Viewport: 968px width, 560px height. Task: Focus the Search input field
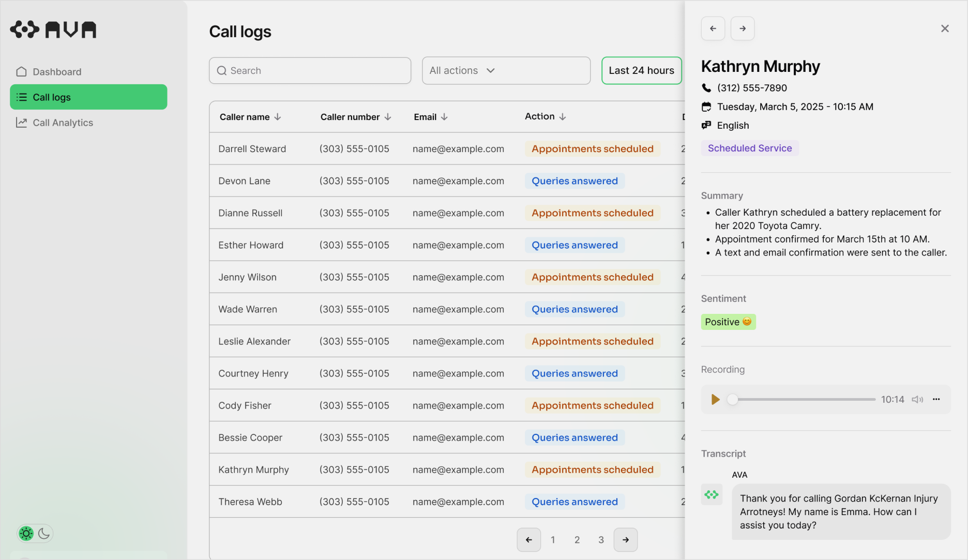[310, 70]
